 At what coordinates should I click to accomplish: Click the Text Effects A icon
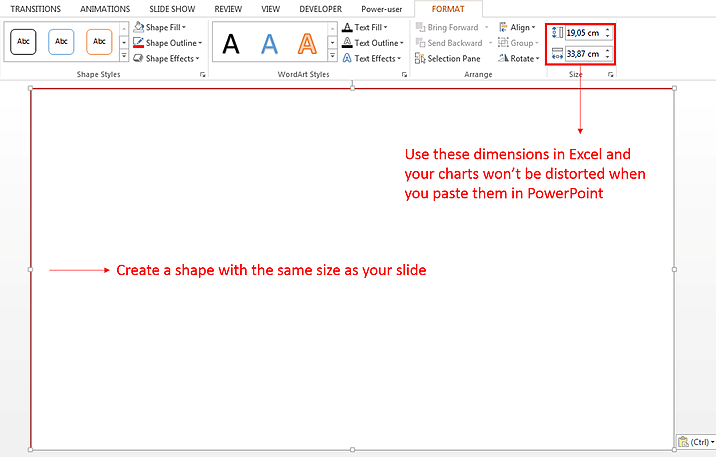(x=347, y=58)
